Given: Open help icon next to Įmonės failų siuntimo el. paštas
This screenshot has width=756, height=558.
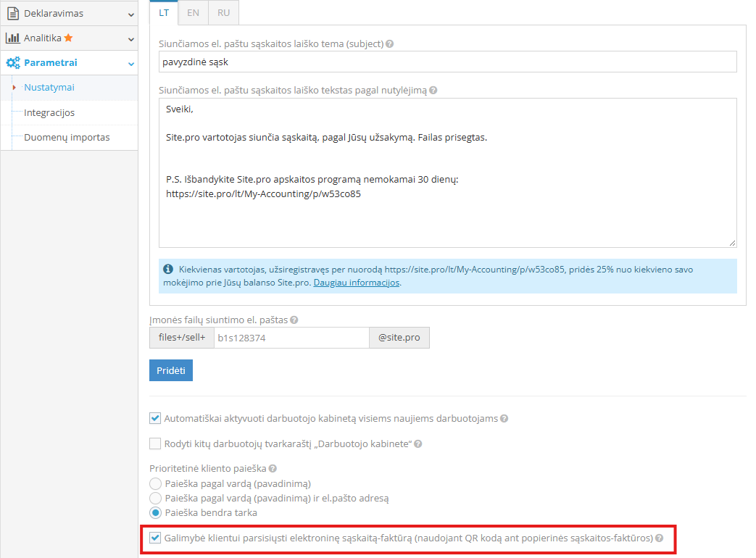Looking at the screenshot, I should coord(294,320).
